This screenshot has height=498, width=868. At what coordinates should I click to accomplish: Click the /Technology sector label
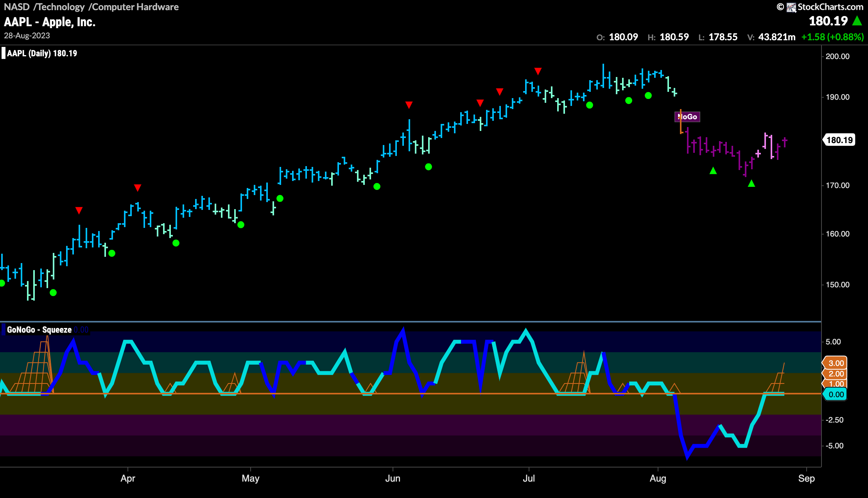pos(59,7)
